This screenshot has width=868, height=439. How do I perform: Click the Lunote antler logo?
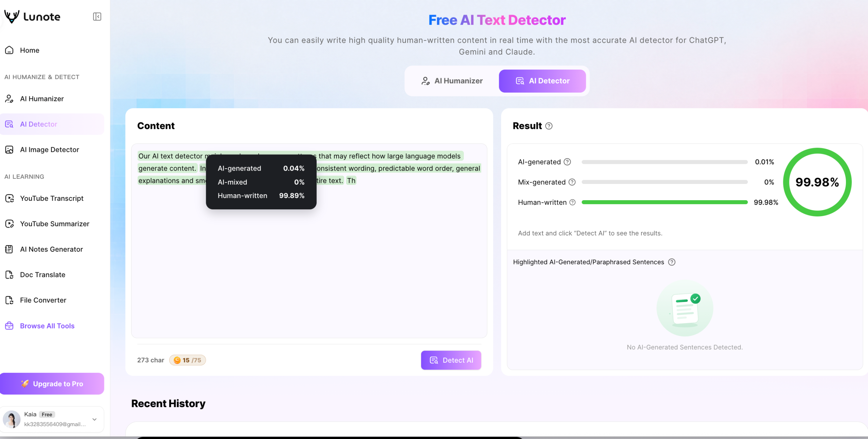click(x=12, y=16)
